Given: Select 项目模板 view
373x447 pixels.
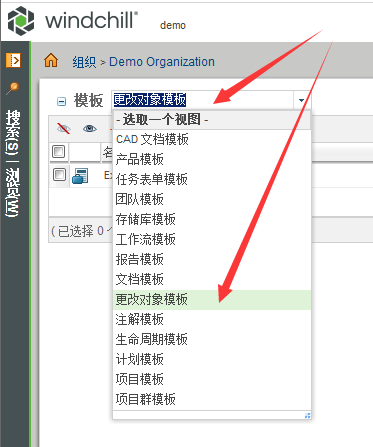Looking at the screenshot, I should [212, 379].
